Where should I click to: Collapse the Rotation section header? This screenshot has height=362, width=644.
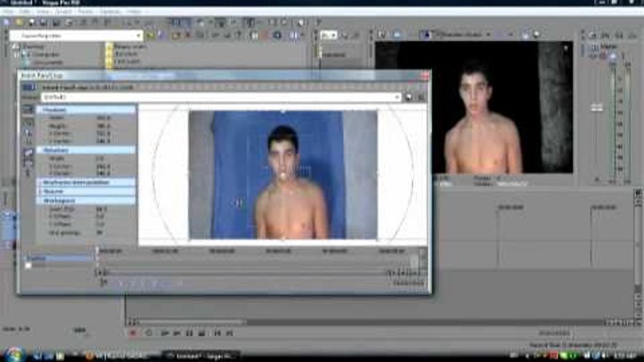tap(86, 150)
